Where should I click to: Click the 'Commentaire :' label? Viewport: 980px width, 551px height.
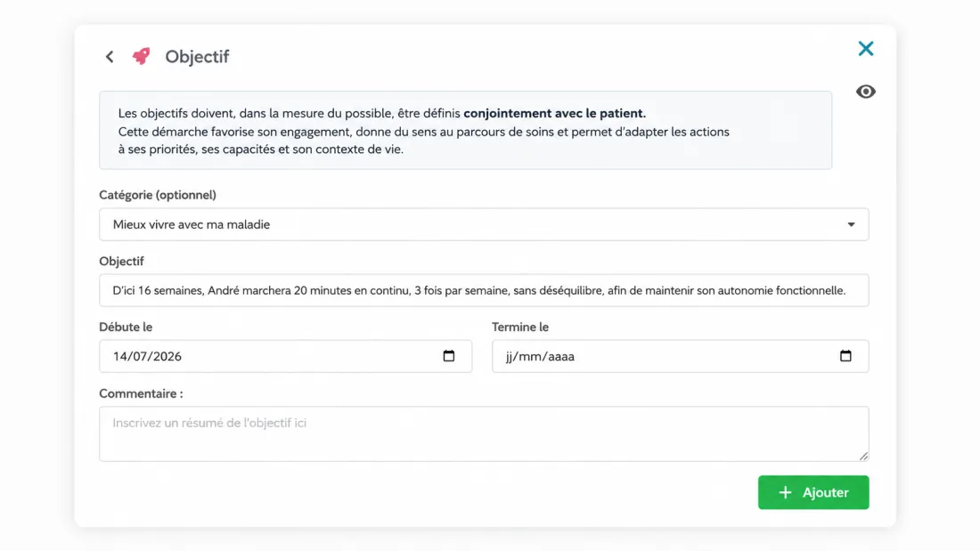click(x=142, y=393)
